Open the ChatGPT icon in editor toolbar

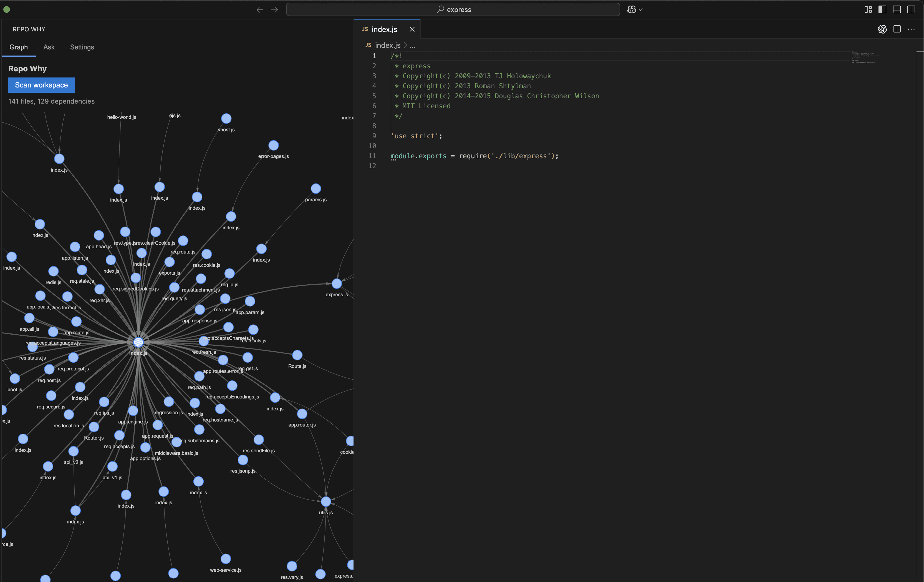point(882,29)
